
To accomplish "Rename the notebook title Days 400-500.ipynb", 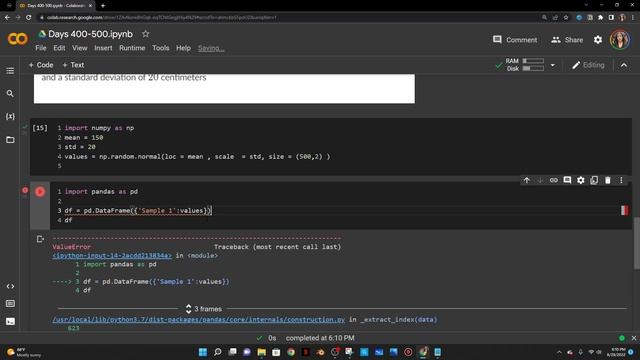I will pyautogui.click(x=90, y=34).
